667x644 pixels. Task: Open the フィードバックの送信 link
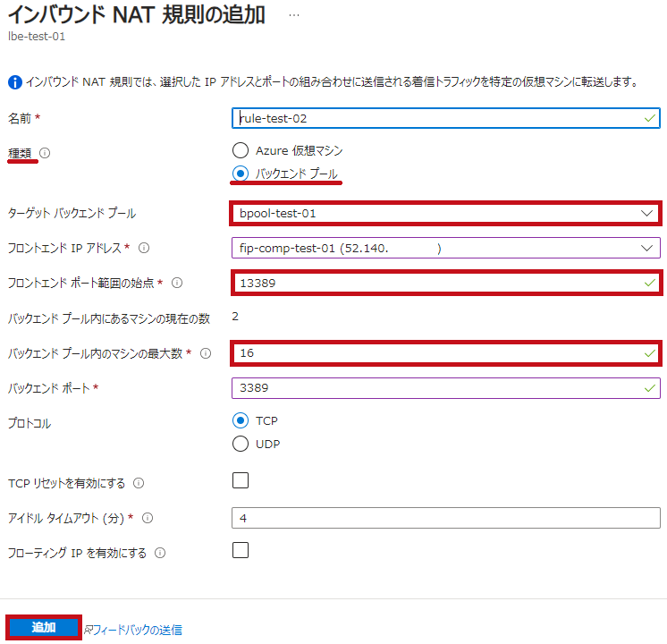point(135,630)
